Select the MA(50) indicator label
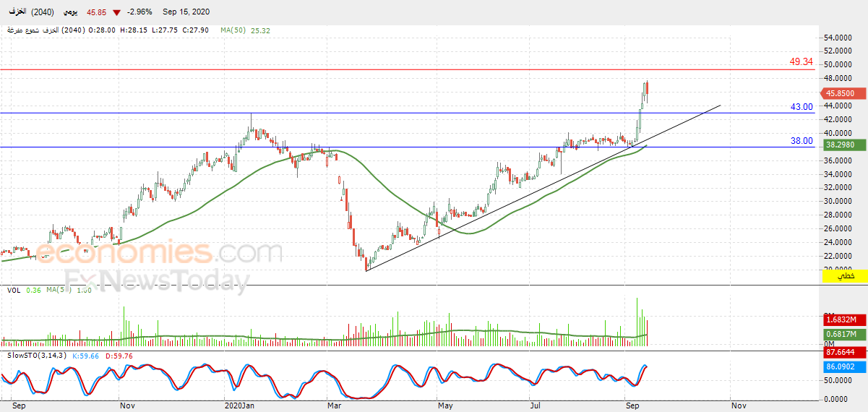 coord(233,30)
